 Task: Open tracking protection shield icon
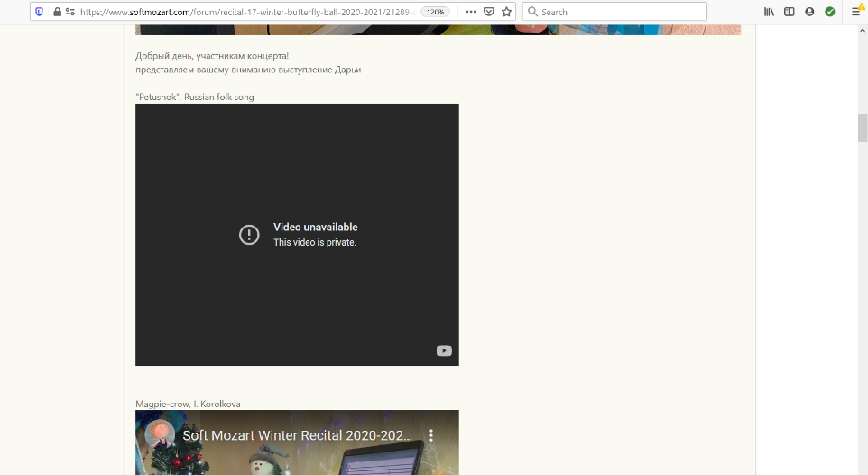[x=39, y=12]
